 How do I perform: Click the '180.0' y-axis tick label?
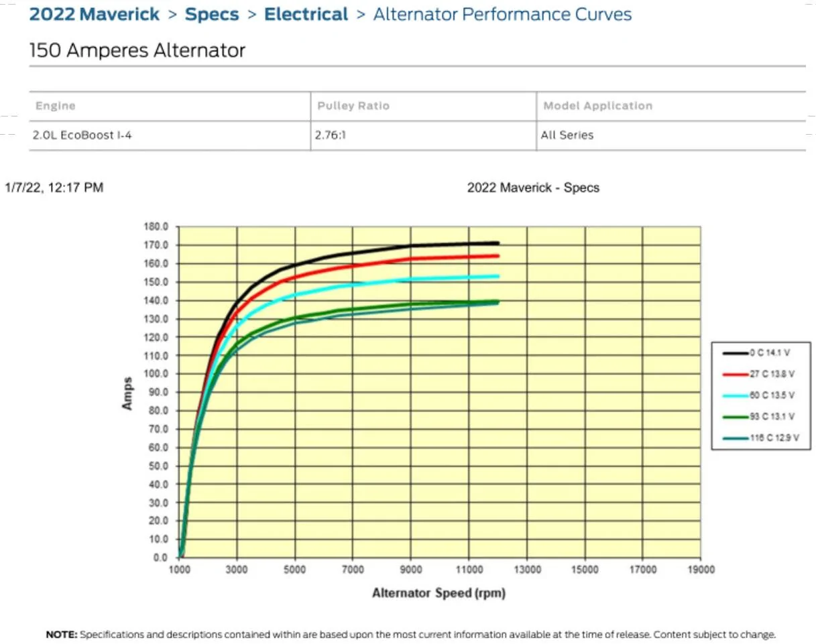coord(156,227)
